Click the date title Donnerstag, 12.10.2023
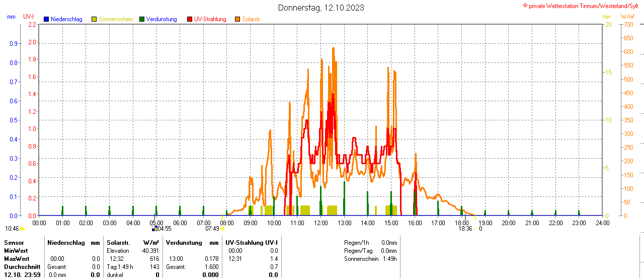This screenshot has height=278, width=644. (x=321, y=8)
